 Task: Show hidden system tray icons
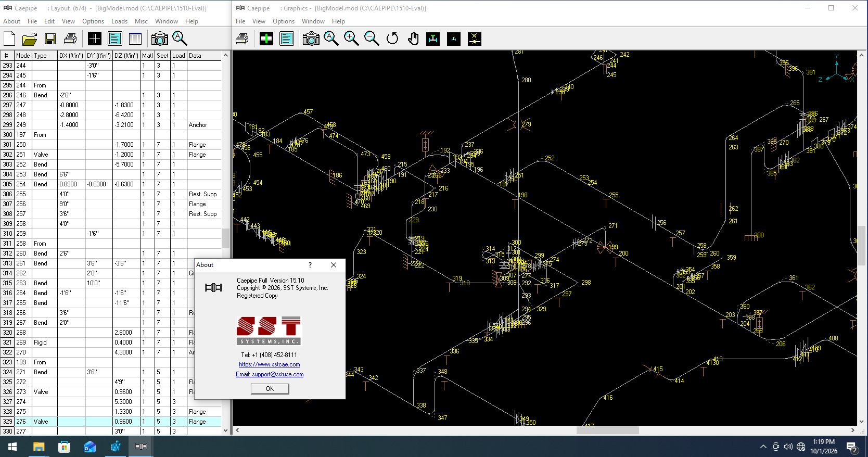click(x=763, y=447)
